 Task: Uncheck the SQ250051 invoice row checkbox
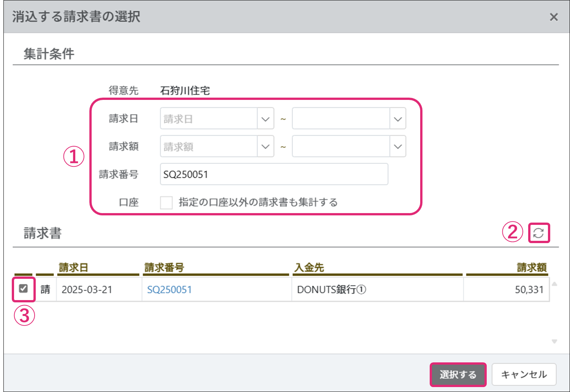pyautogui.click(x=24, y=289)
